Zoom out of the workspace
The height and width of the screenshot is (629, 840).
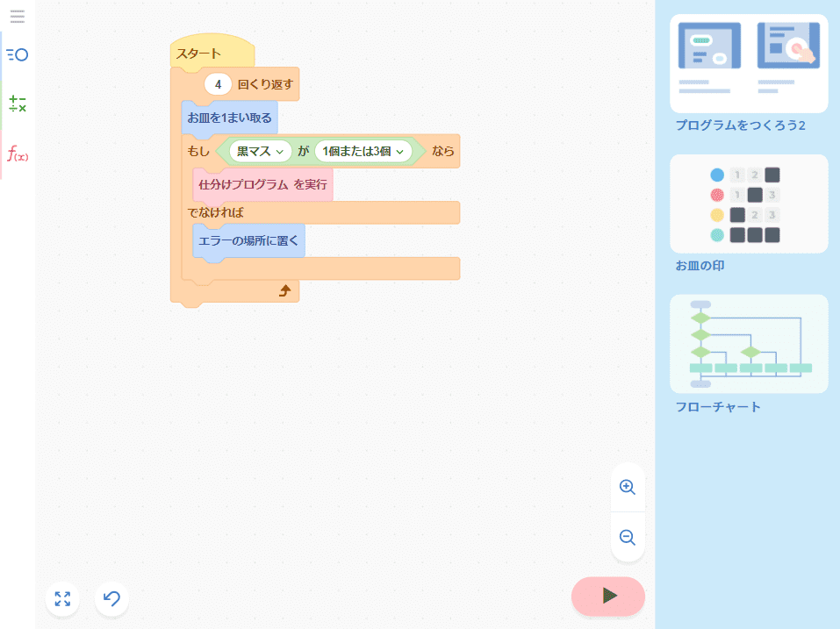(x=628, y=537)
